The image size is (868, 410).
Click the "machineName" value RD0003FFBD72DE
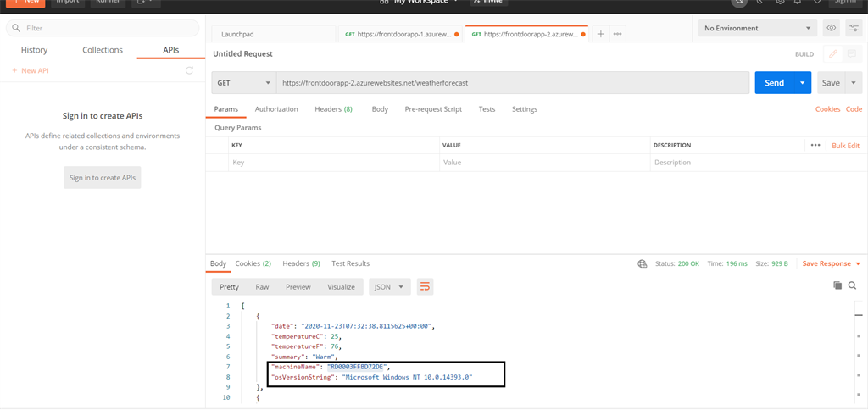click(x=359, y=367)
